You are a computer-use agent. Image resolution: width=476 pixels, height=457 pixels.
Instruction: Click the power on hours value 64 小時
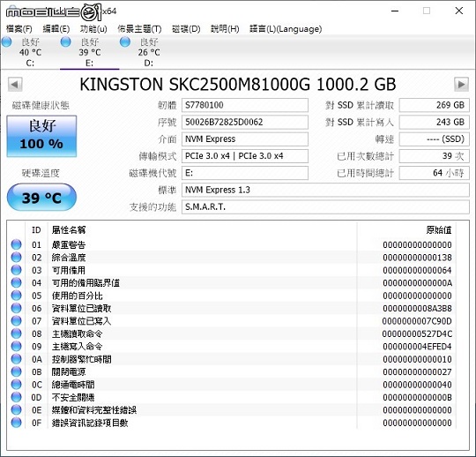point(434,173)
